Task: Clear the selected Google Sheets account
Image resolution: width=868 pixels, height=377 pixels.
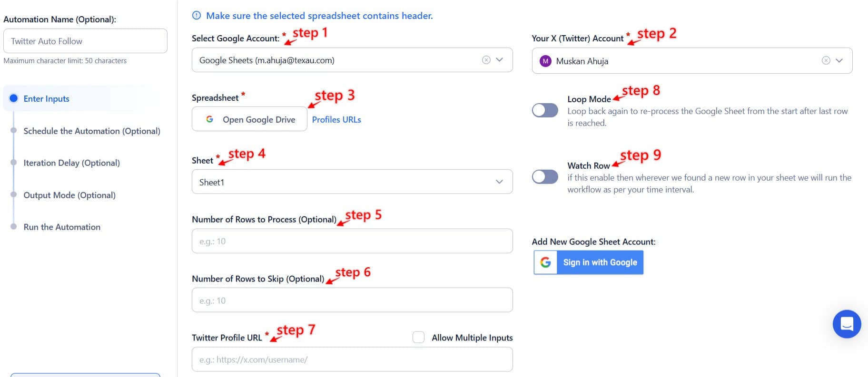Action: click(486, 60)
